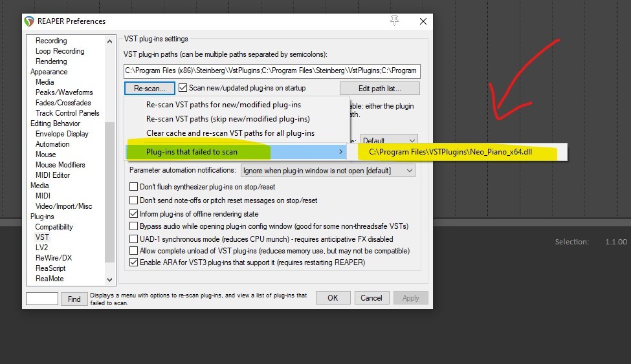Click the Find button

point(74,299)
